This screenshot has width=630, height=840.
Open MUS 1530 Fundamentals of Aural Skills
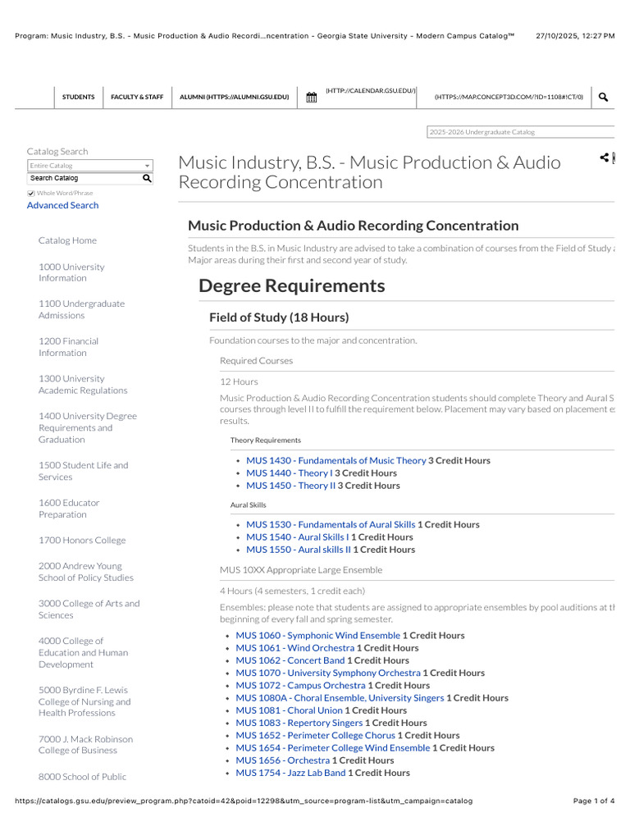coord(331,524)
